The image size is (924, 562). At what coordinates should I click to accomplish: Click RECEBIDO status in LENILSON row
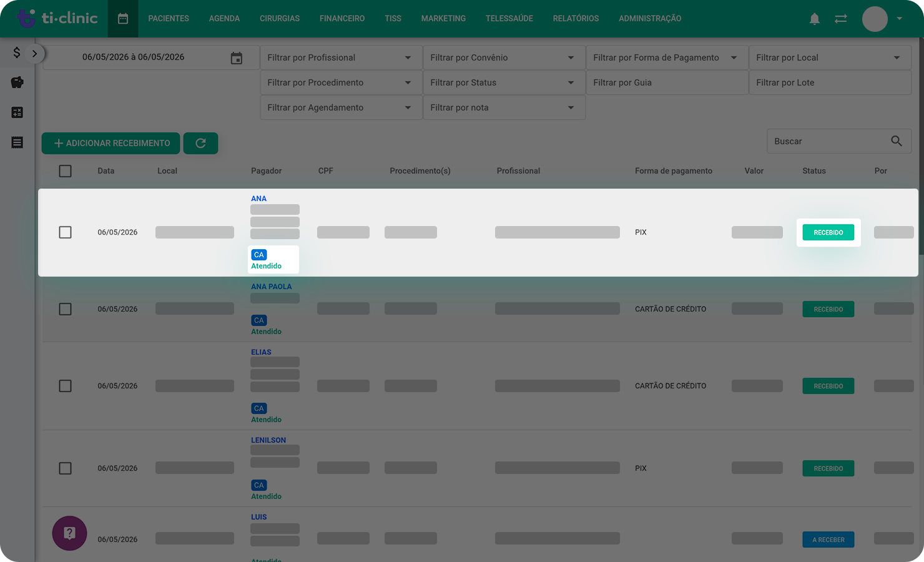828,468
